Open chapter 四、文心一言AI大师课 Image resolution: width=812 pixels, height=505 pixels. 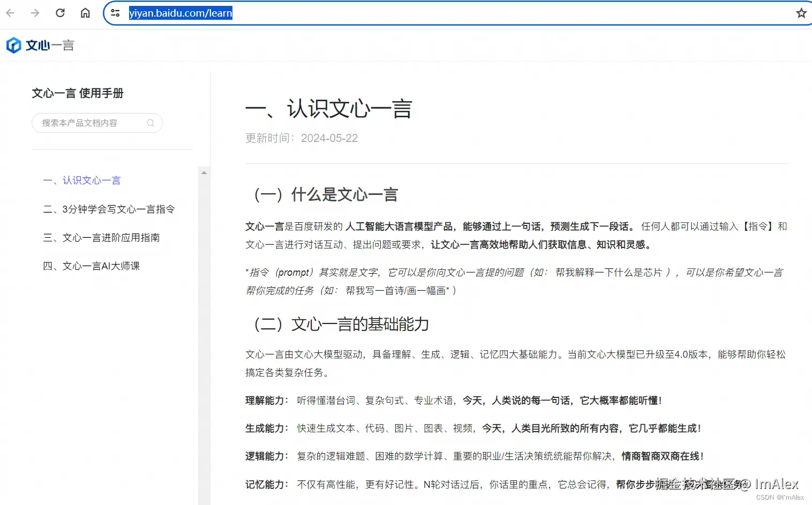(x=92, y=266)
